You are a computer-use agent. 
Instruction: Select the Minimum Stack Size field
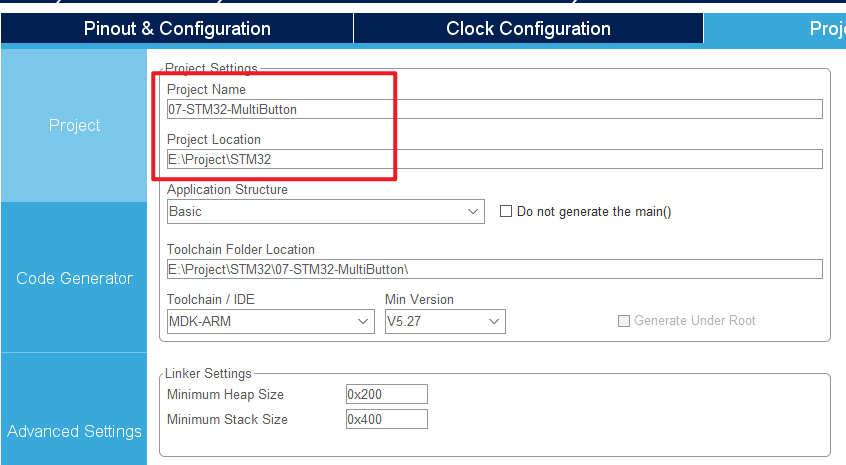pyautogui.click(x=387, y=419)
